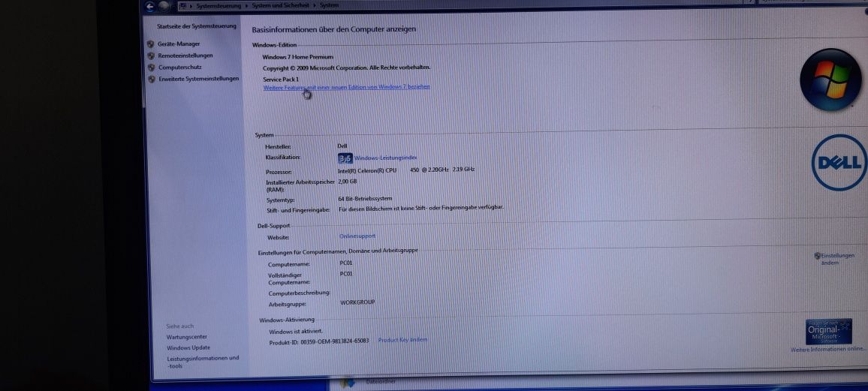868x391 pixels.
Task: Click the PC01 value next to Computername
Action: [x=346, y=263]
